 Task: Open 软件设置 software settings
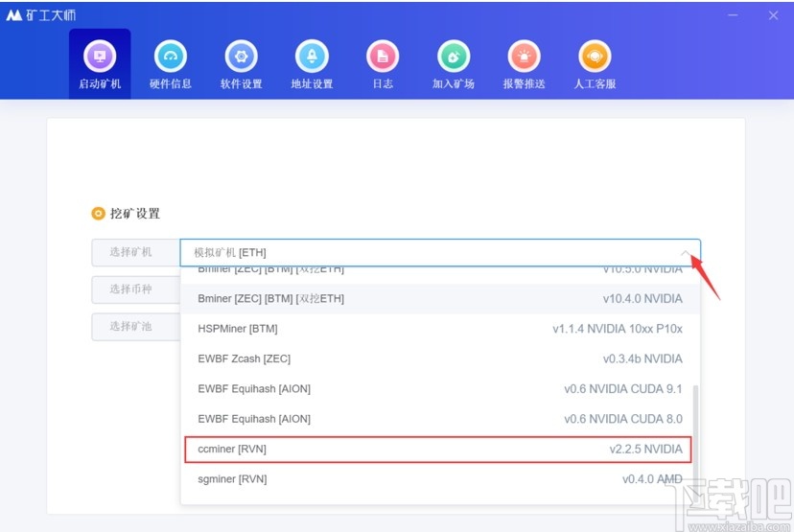pyautogui.click(x=241, y=65)
